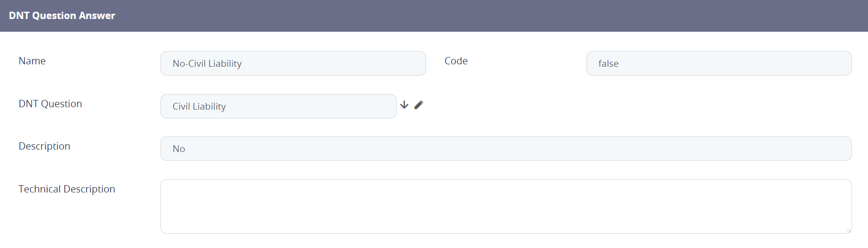Click the DNT Question Answer header title

click(x=62, y=16)
